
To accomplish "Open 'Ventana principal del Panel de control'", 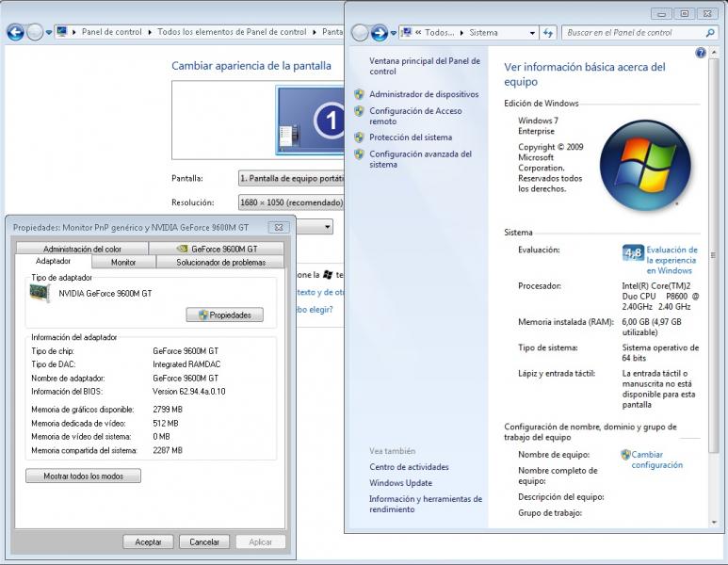I will point(425,67).
